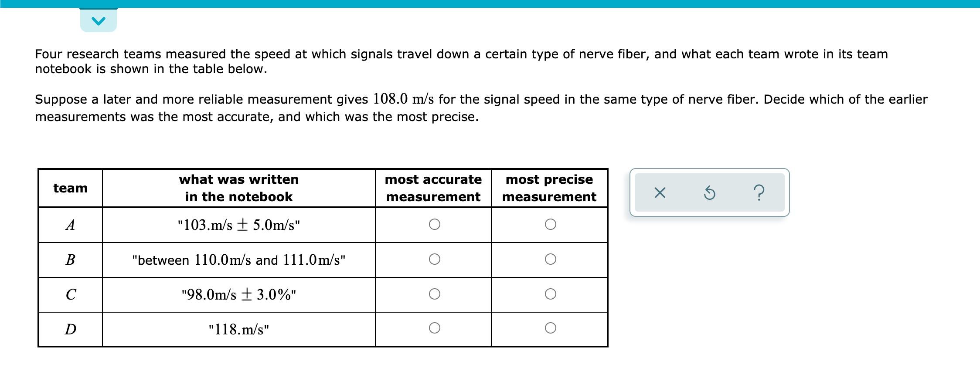Image resolution: width=980 pixels, height=391 pixels.
Task: Select team A as most precise measurement
Action: click(551, 224)
